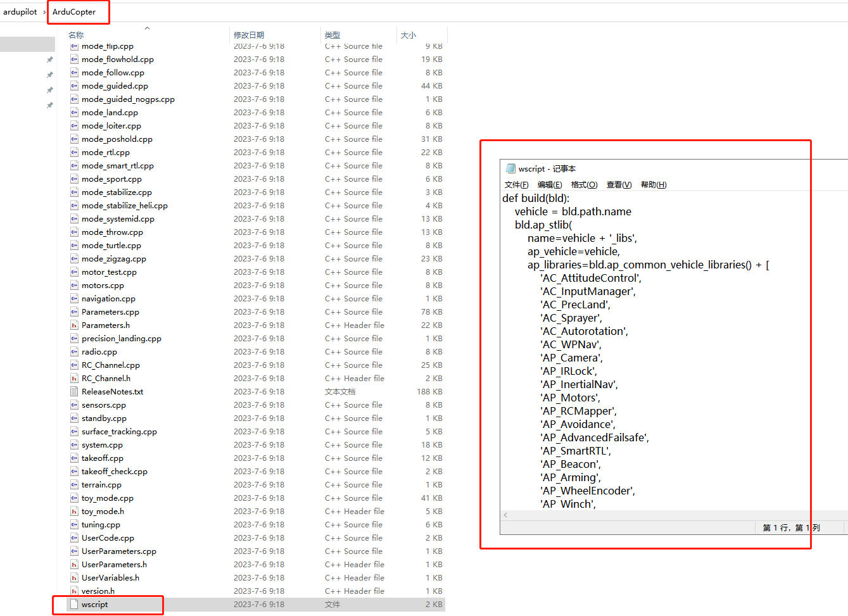The image size is (848, 616).
Task: Click the wscript file icon in list
Action: (x=74, y=605)
